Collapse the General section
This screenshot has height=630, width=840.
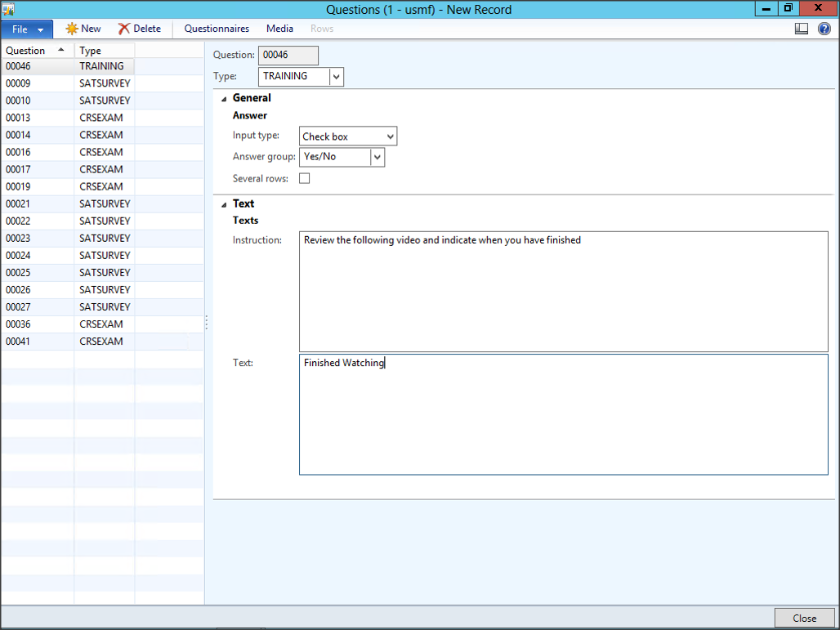[x=225, y=98]
